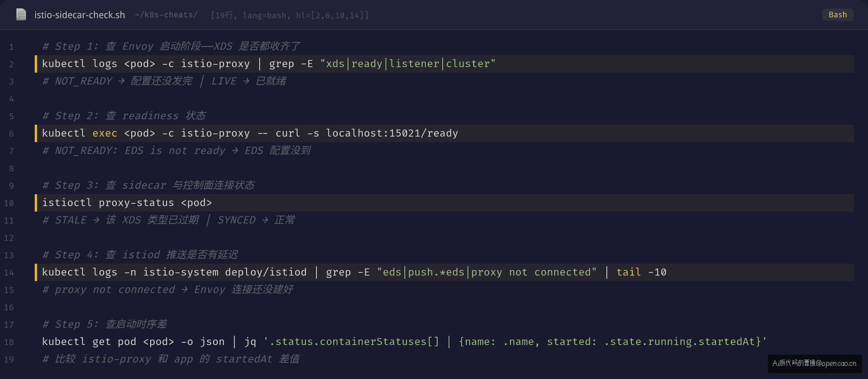Viewport: 868px width, 379px height.
Task: Click the file document icon in header
Action: 21,15
